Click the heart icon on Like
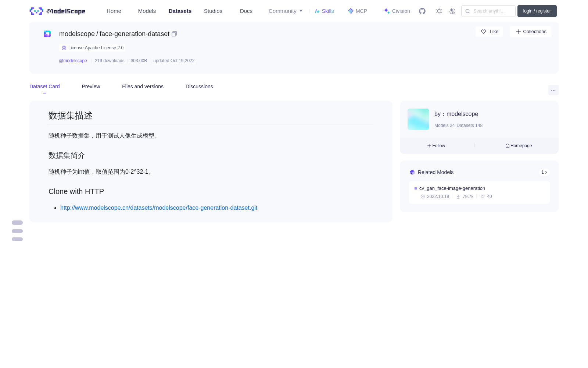Screen dimensions: 588x368 click(x=484, y=32)
